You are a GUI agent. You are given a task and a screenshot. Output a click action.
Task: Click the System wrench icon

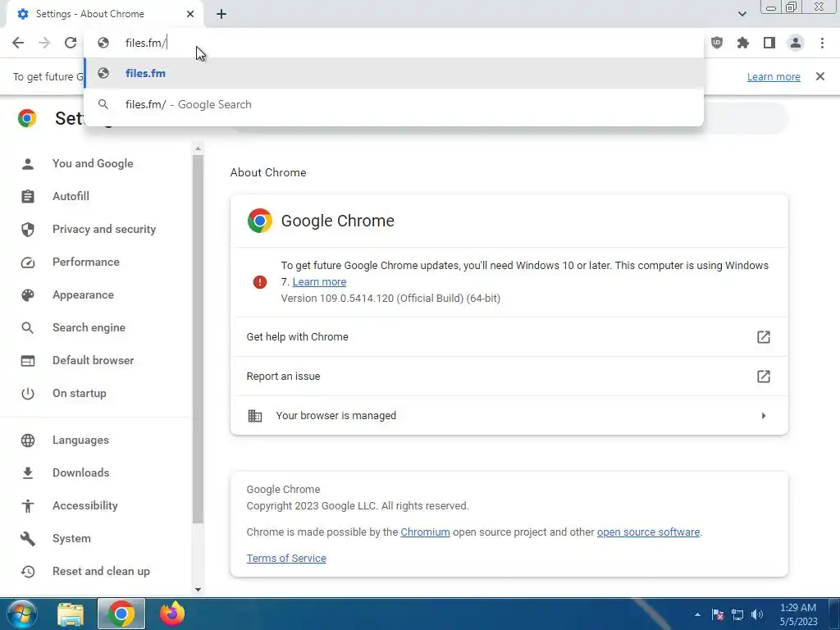pyautogui.click(x=28, y=538)
